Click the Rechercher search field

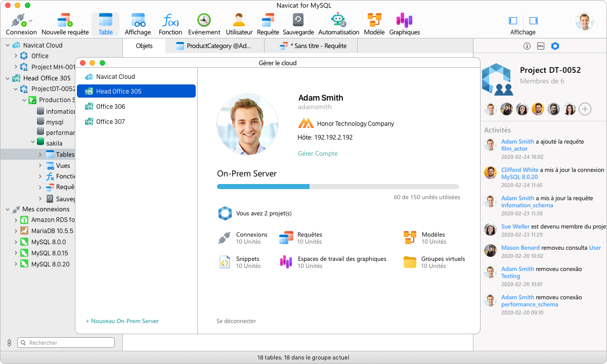click(x=67, y=343)
